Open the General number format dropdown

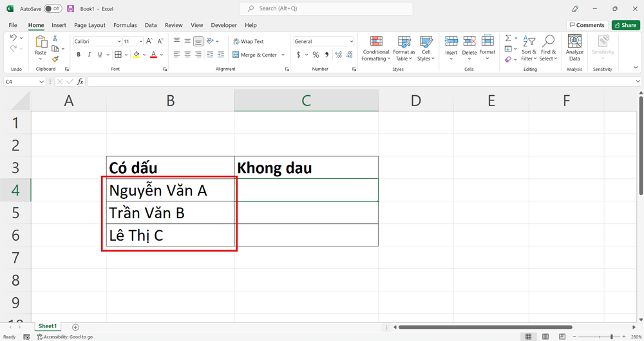pos(351,41)
